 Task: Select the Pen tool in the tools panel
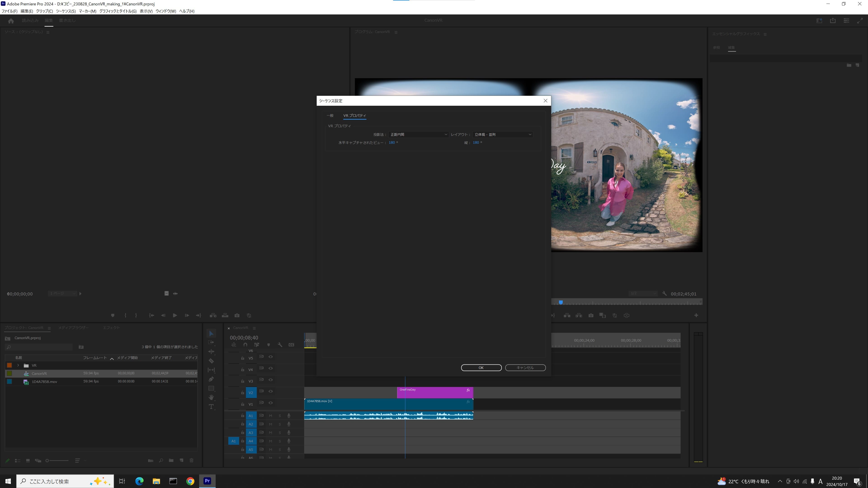211,379
